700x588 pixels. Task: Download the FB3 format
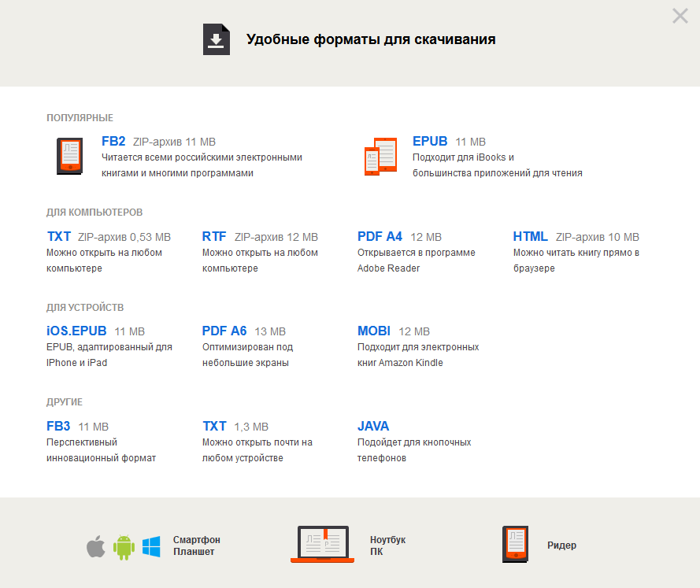[x=58, y=426]
